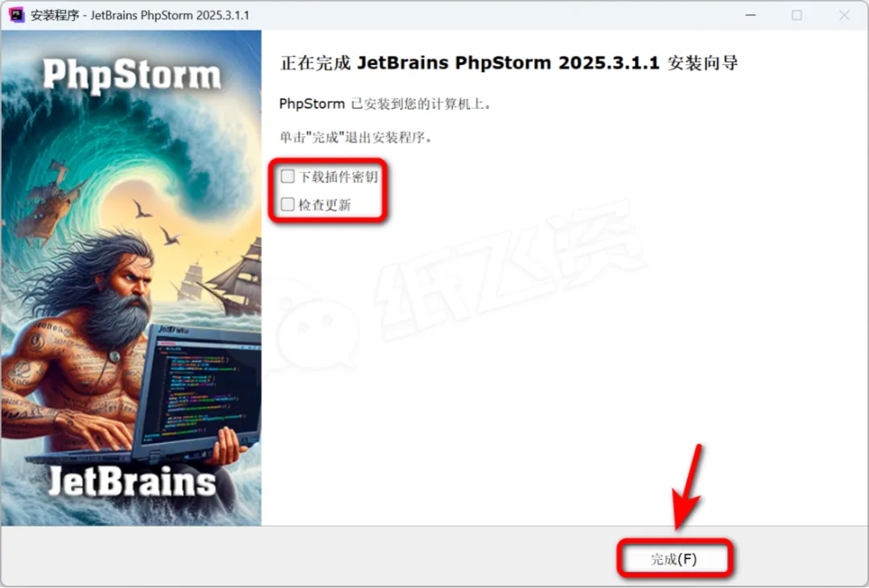869x588 pixels.
Task: Click the 已安装到您的计算机上 message line
Action: pos(385,104)
